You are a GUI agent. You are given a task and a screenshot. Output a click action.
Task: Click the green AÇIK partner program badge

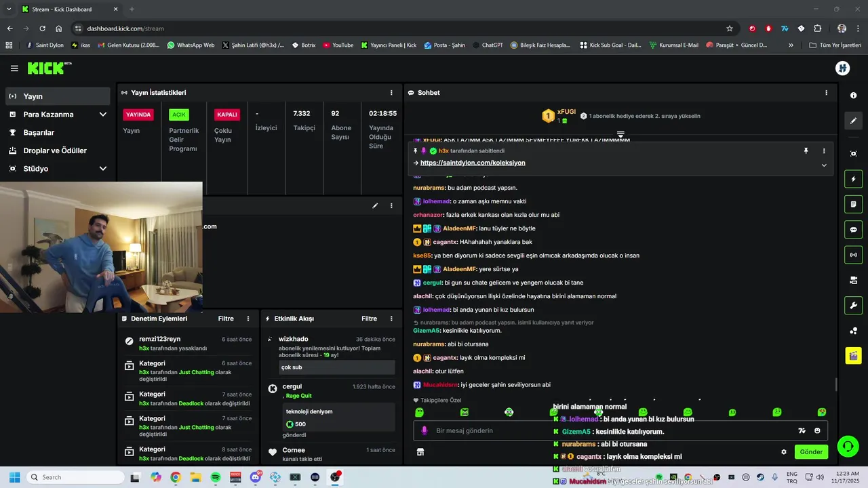[179, 115]
